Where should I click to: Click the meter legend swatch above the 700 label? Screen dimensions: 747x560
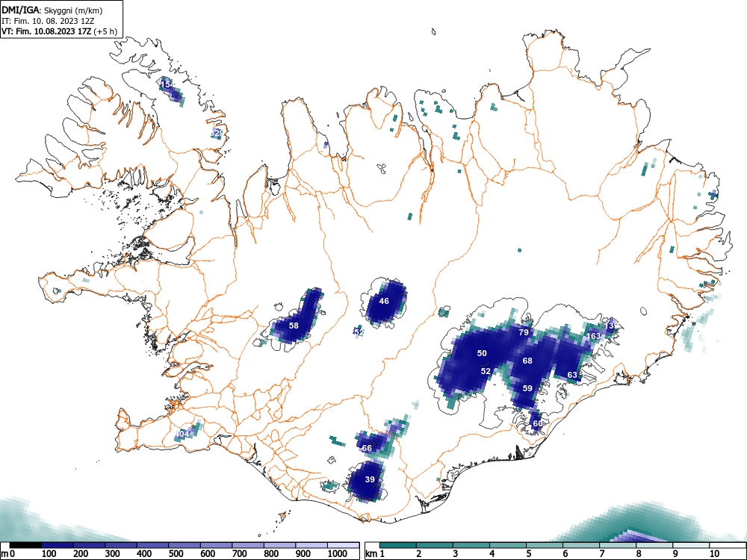coord(248,545)
